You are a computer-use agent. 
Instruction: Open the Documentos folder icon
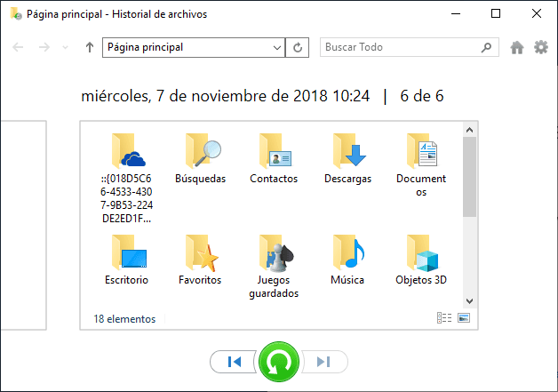(x=422, y=150)
